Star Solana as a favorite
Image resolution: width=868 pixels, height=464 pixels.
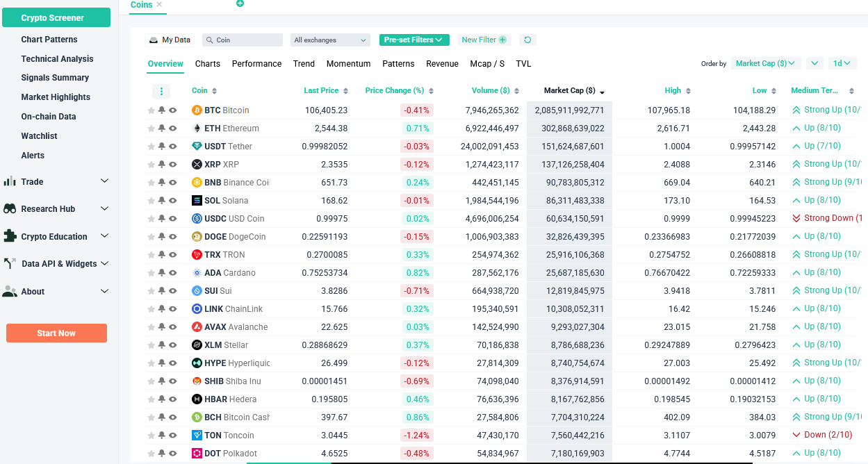151,201
